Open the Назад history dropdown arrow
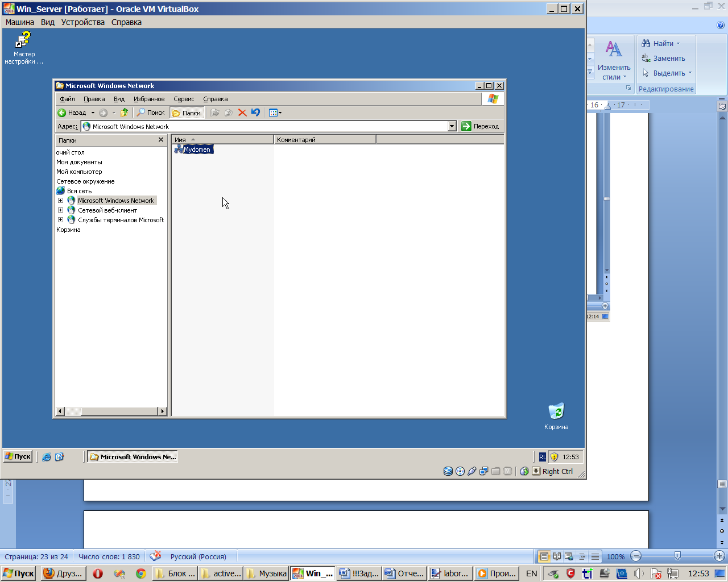The width and height of the screenshot is (728, 582). tap(93, 113)
